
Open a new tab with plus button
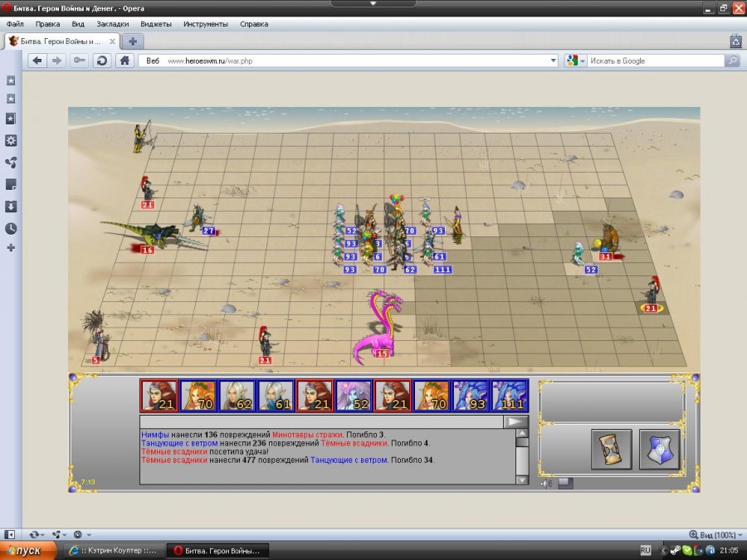(x=133, y=41)
